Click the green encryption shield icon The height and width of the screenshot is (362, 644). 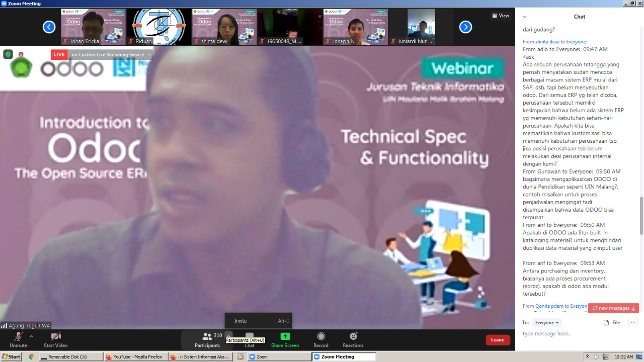point(8,54)
